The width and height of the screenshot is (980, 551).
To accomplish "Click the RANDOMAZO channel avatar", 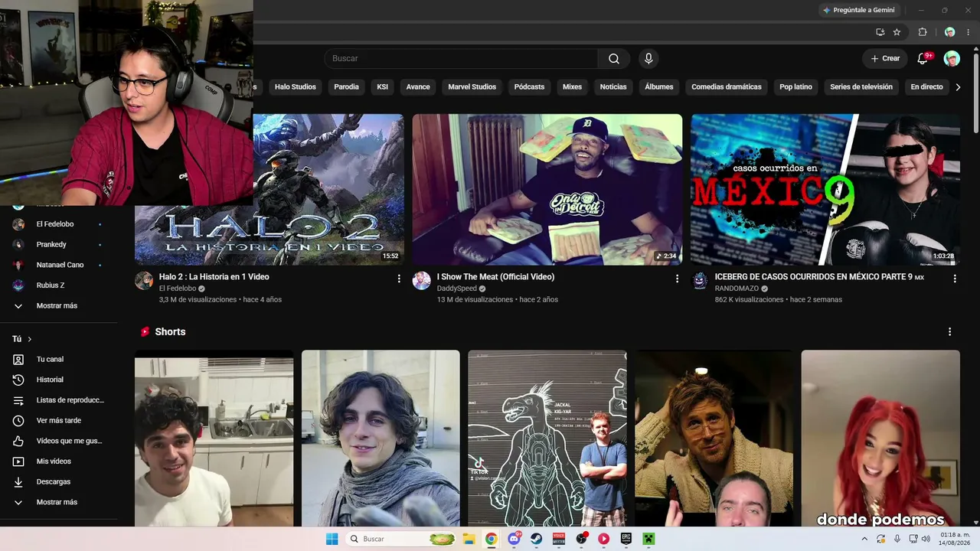I will pos(700,280).
